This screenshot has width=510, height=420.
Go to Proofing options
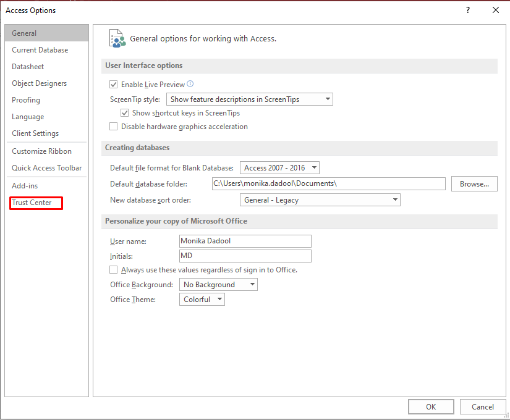(x=47, y=100)
